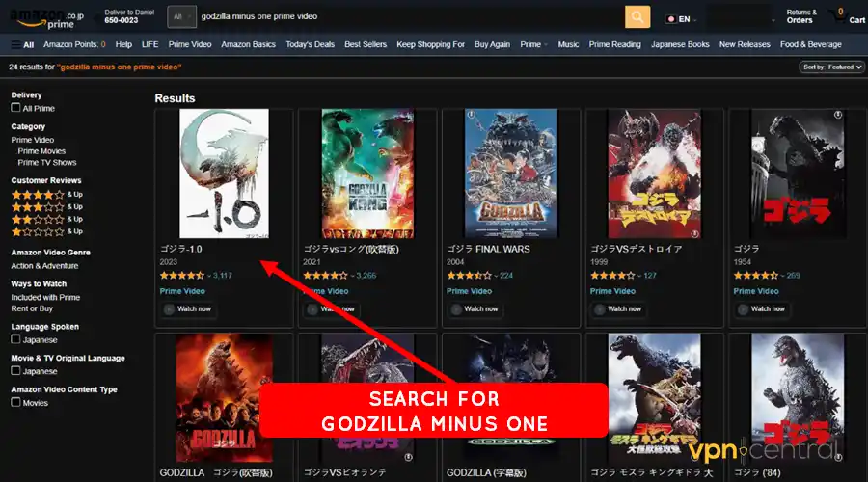Screen dimensions: 868x482
Task: Open the All hamburger menu
Action: pyautogui.click(x=23, y=44)
